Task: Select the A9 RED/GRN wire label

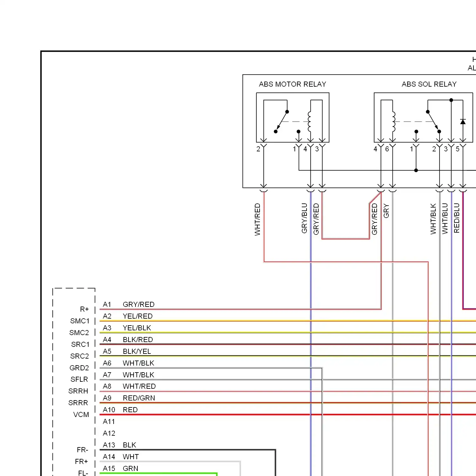Action: click(x=129, y=398)
